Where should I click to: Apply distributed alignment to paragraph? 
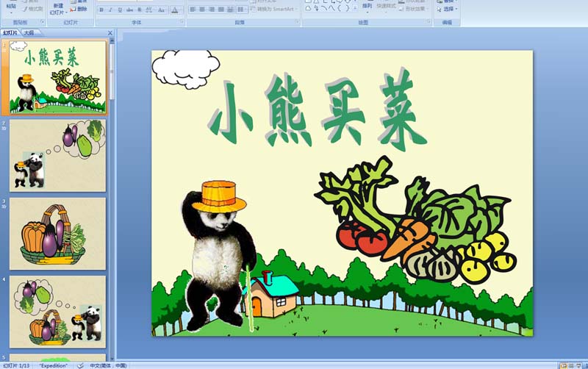pyautogui.click(x=231, y=10)
